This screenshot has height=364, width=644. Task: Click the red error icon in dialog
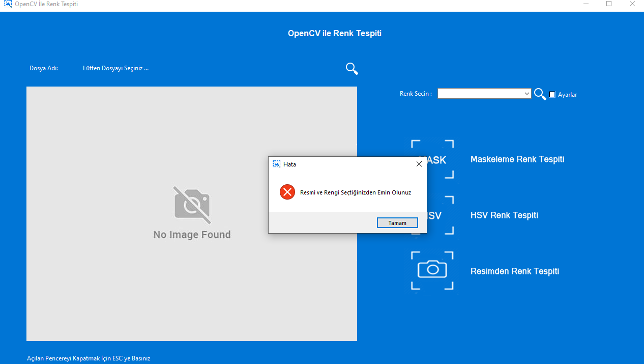[287, 192]
